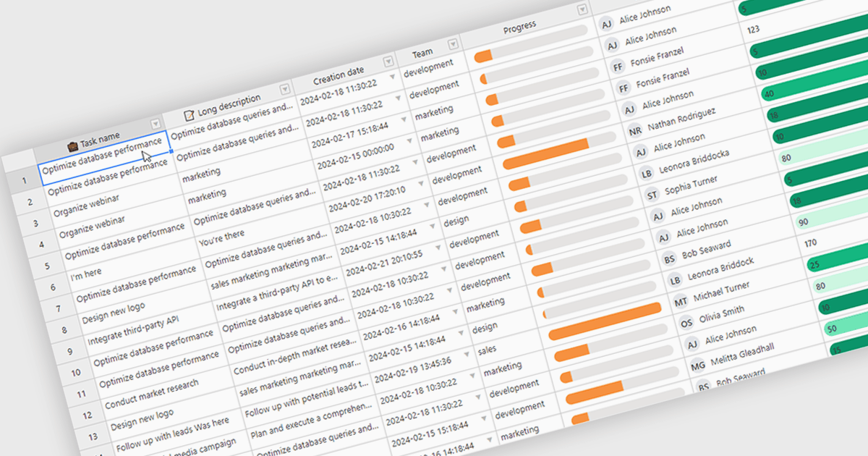Open the Team column filter menu
The width and height of the screenshot is (868, 456).
click(453, 43)
